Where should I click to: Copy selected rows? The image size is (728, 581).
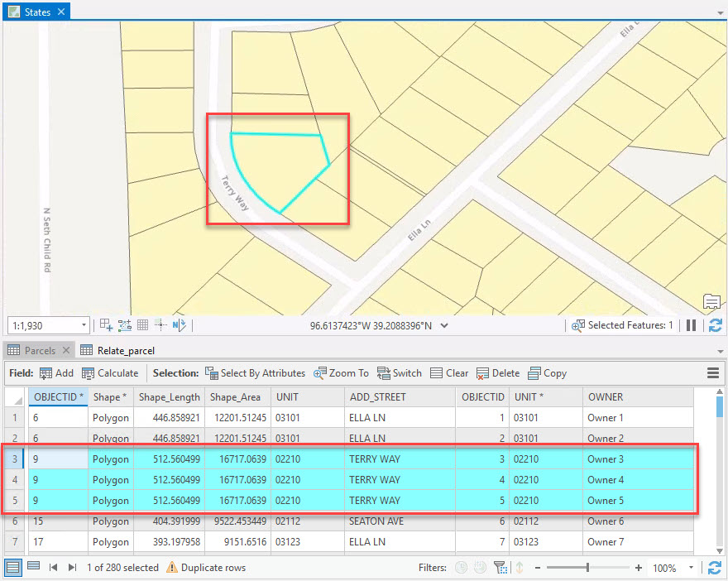point(547,373)
